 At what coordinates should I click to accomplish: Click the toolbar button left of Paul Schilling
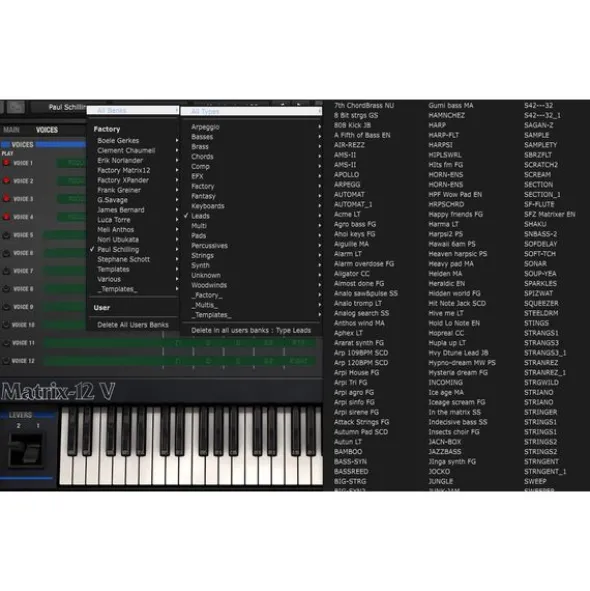[x=15, y=107]
